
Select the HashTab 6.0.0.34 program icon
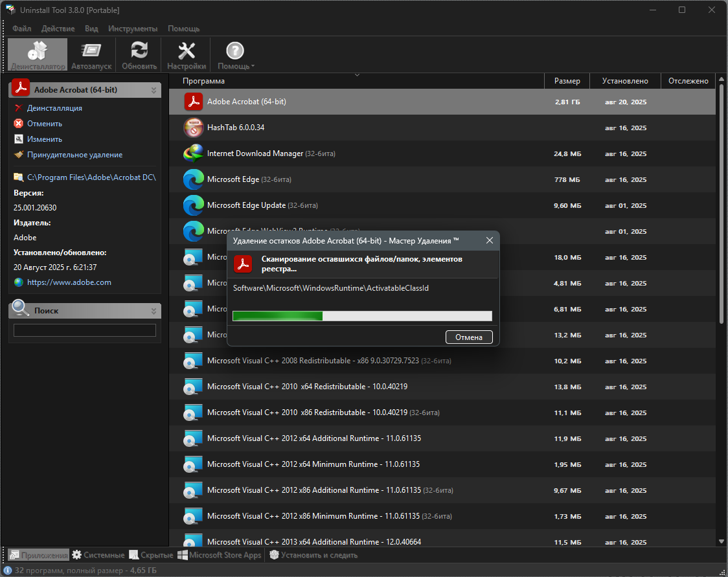pyautogui.click(x=194, y=128)
